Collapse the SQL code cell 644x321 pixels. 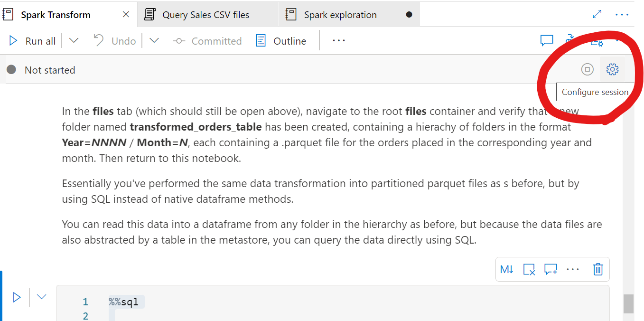click(41, 297)
